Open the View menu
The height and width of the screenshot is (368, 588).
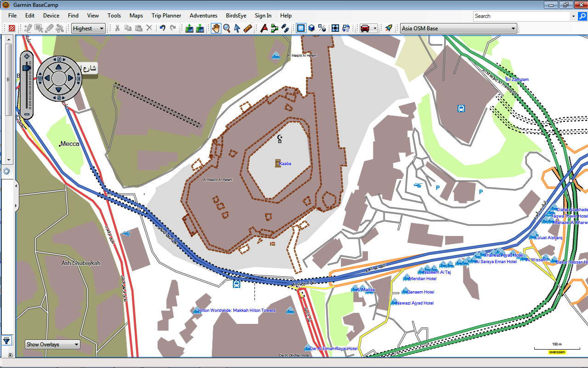pyautogui.click(x=93, y=16)
